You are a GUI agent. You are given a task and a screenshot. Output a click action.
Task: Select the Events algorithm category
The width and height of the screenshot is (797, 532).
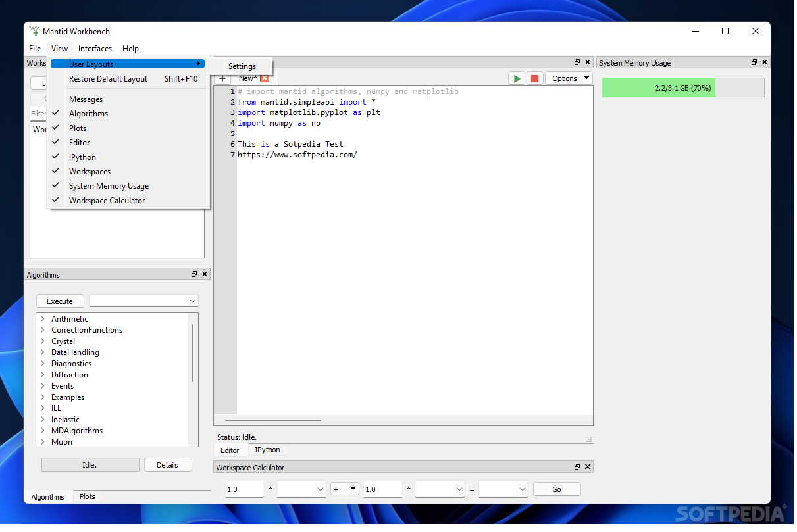click(x=63, y=386)
